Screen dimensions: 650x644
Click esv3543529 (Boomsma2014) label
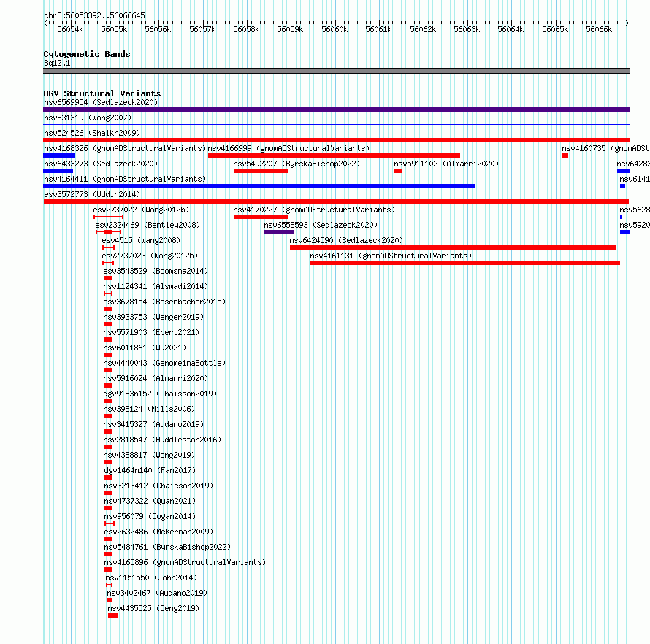[x=156, y=271]
